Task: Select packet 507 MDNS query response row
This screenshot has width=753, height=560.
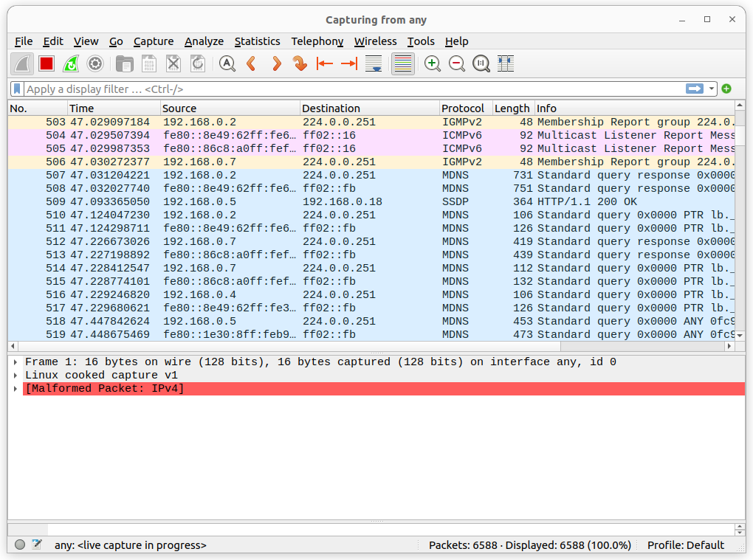Action: click(371, 175)
